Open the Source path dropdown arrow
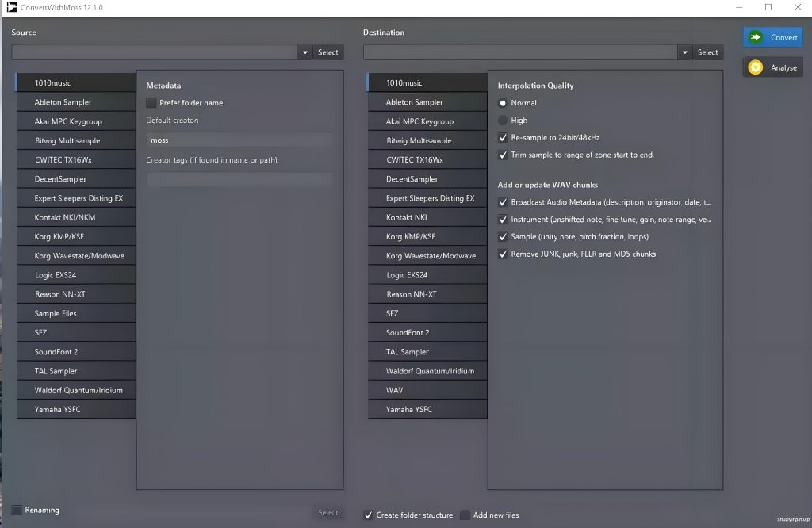This screenshot has width=812, height=528. pos(305,52)
